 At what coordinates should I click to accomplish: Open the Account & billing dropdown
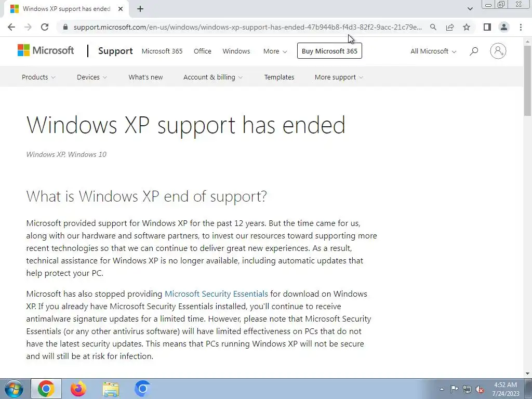(x=212, y=77)
